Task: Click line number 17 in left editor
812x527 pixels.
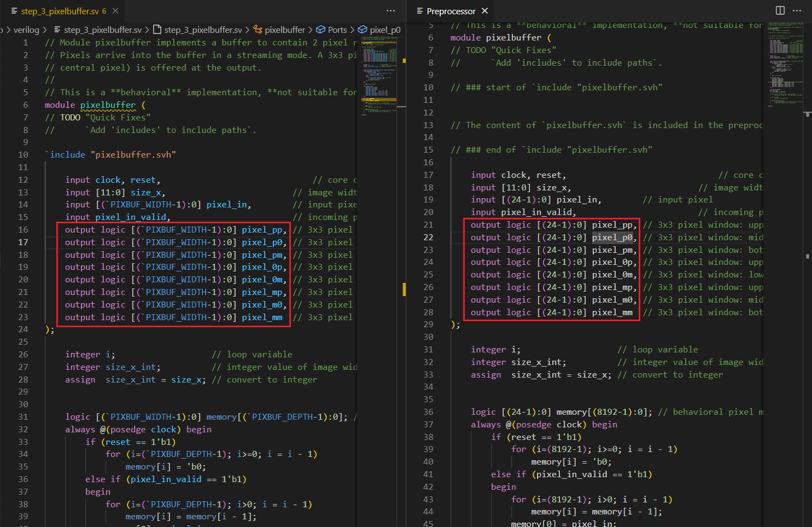Action: [x=23, y=242]
